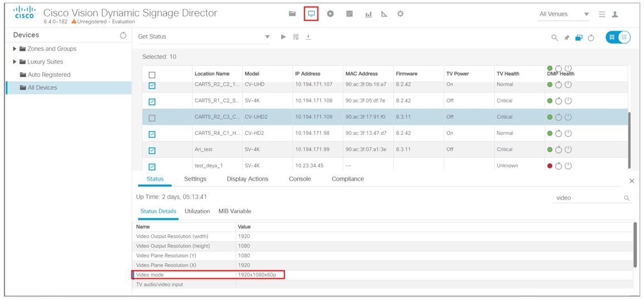The width and height of the screenshot is (644, 300).
Task: Switch to the Status tab
Action: (155, 179)
